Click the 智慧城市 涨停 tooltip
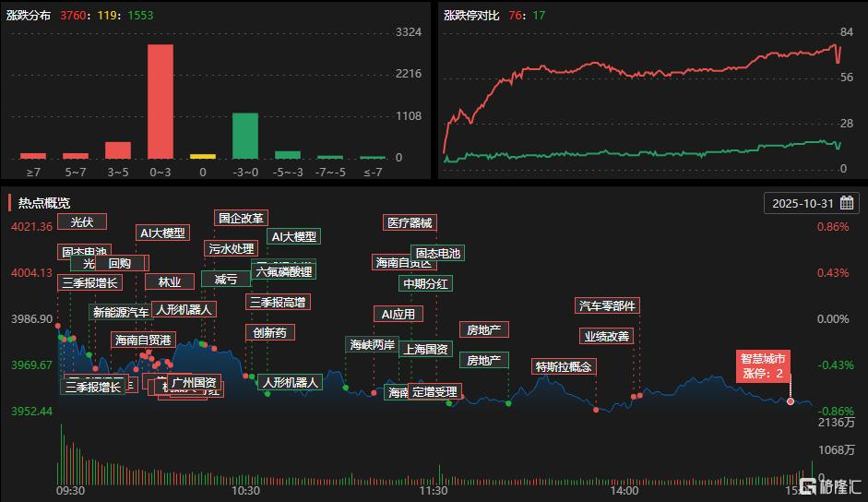Screen dimensions: 868x502 pyautogui.click(x=764, y=366)
